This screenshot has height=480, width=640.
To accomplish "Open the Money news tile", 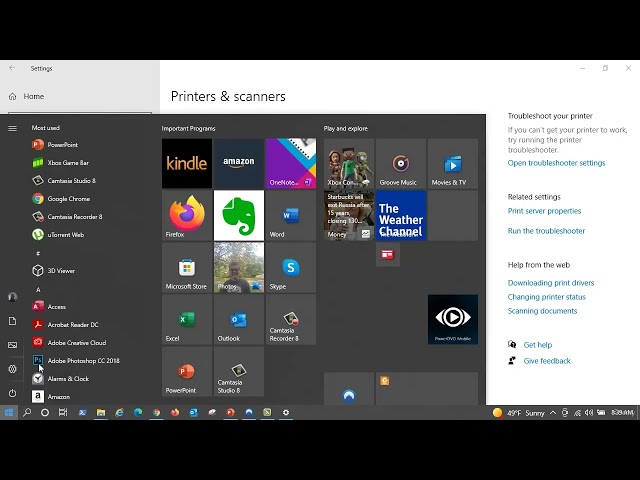I will [349, 215].
